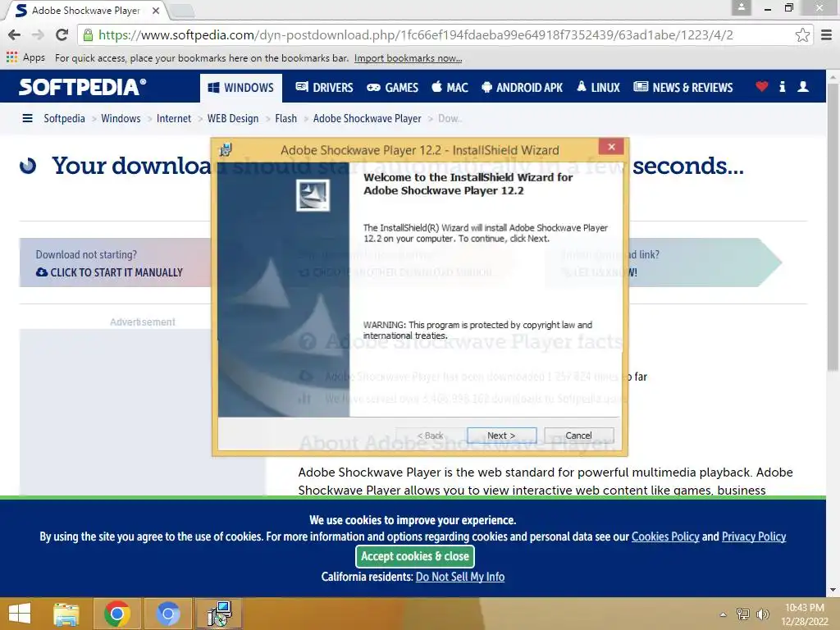Open the Apps shortcut in bookmarks bar
The image size is (840, 630).
(x=25, y=57)
